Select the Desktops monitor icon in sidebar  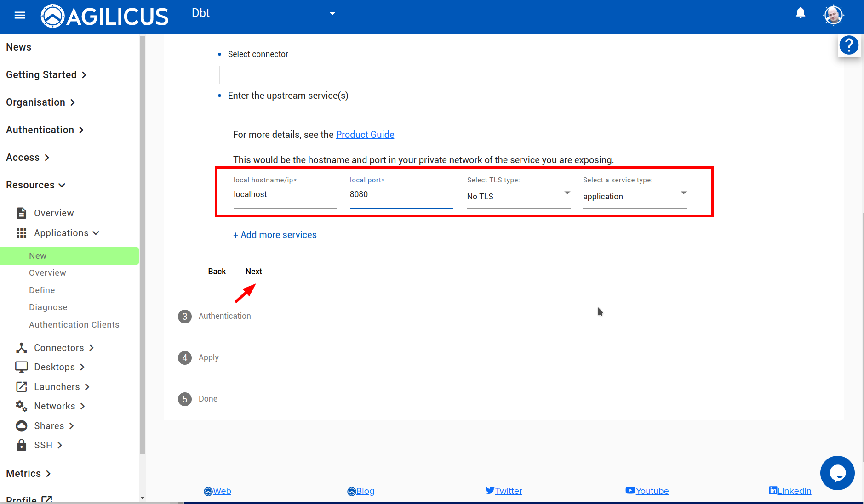click(x=21, y=367)
